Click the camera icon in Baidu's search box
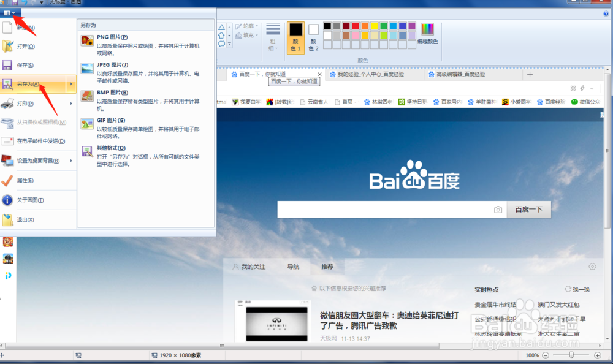The image size is (613, 364). tap(498, 210)
